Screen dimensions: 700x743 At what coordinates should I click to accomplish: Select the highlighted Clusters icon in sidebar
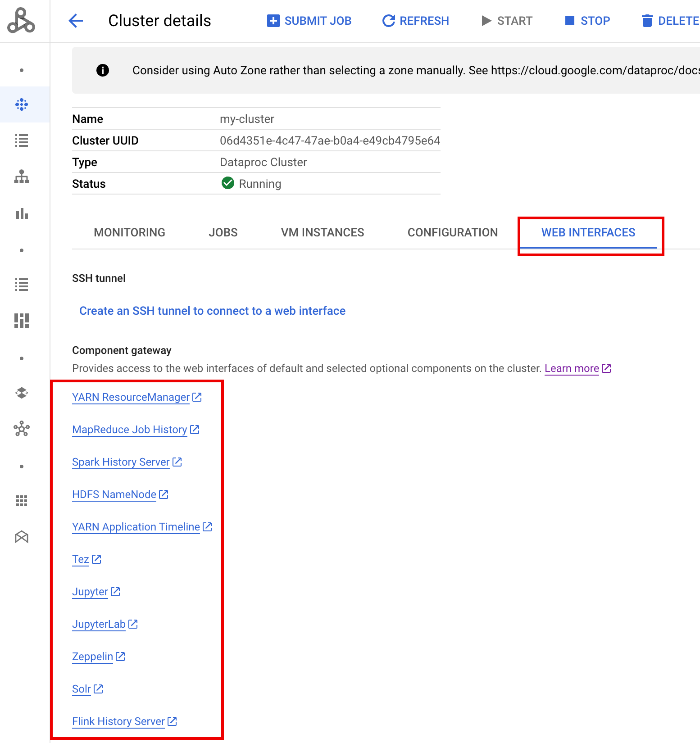(x=22, y=104)
